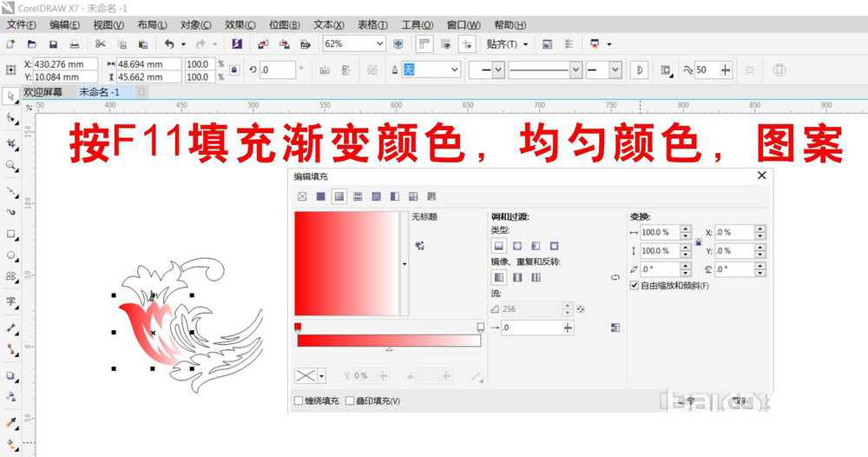Mirror the object horizontally
Image resolution: width=868 pixels, height=457 pixels.
pos(325,70)
